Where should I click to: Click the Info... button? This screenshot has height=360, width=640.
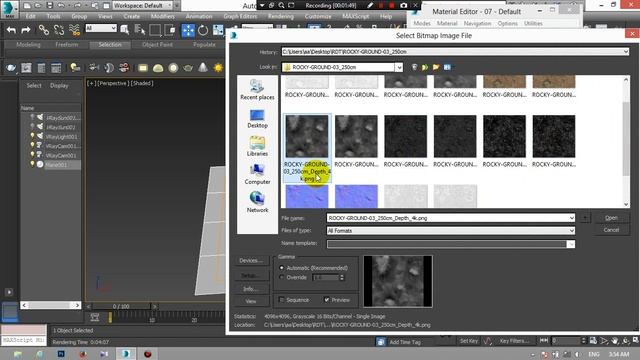point(251,289)
